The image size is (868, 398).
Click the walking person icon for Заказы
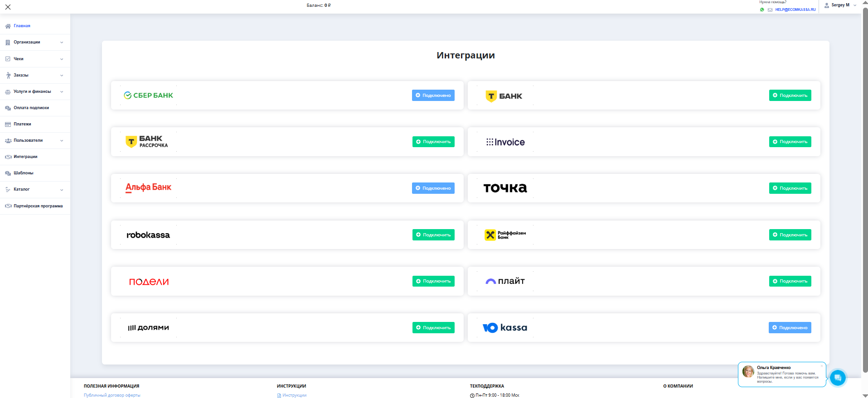(x=8, y=75)
